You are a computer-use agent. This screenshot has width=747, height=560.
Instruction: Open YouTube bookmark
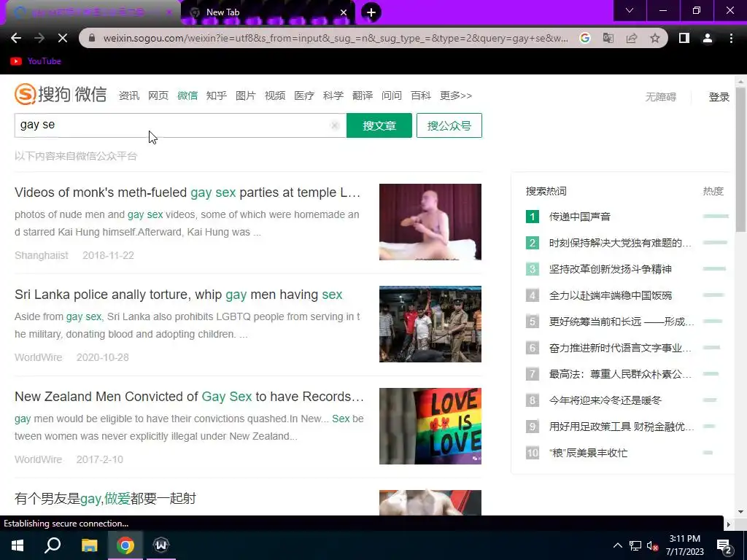pyautogui.click(x=36, y=61)
